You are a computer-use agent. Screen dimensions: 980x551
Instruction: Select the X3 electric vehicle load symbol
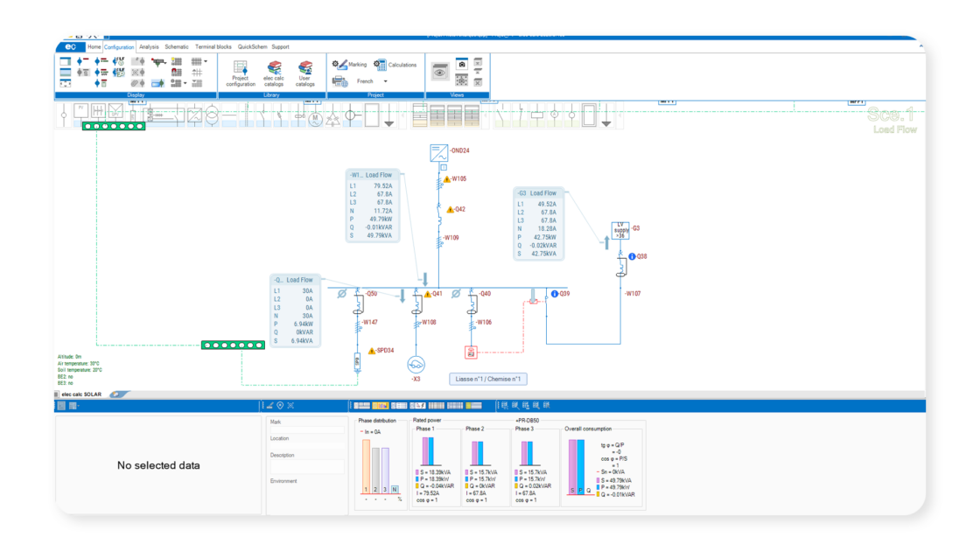416,364
